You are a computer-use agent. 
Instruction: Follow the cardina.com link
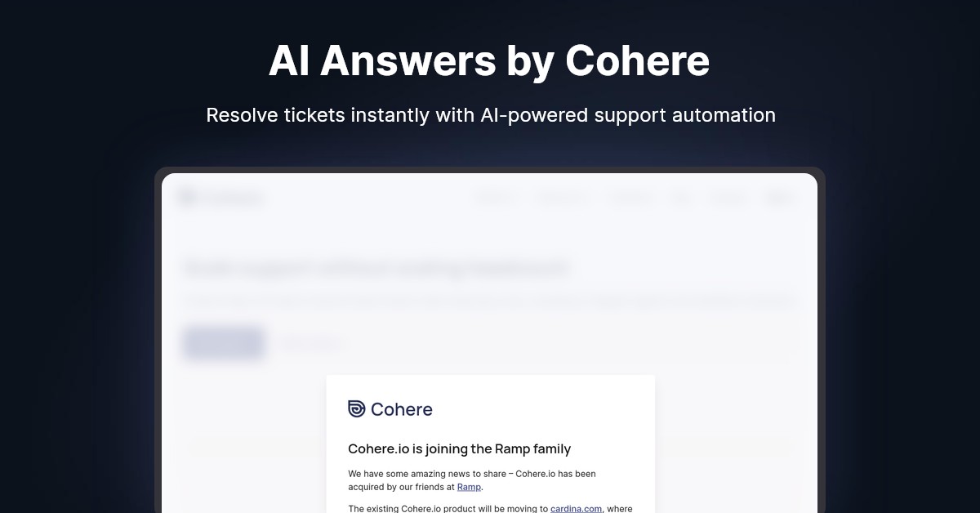pos(577,508)
